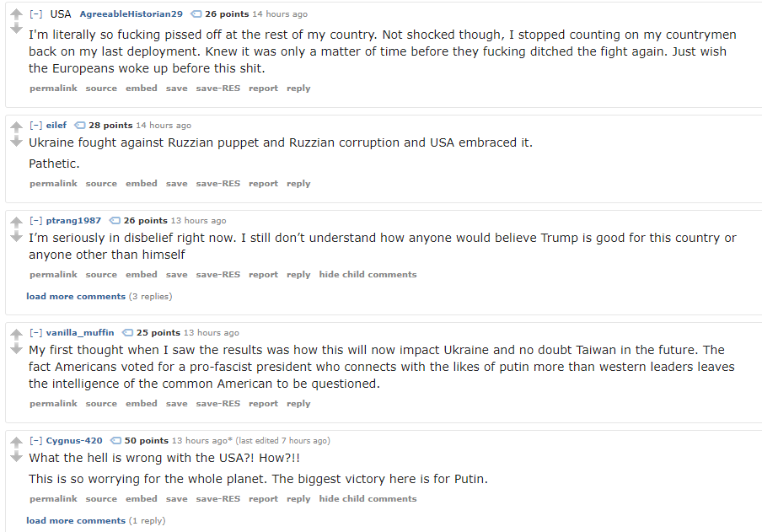
Task: Click the user tag icon next to eilef
Action: [80, 126]
